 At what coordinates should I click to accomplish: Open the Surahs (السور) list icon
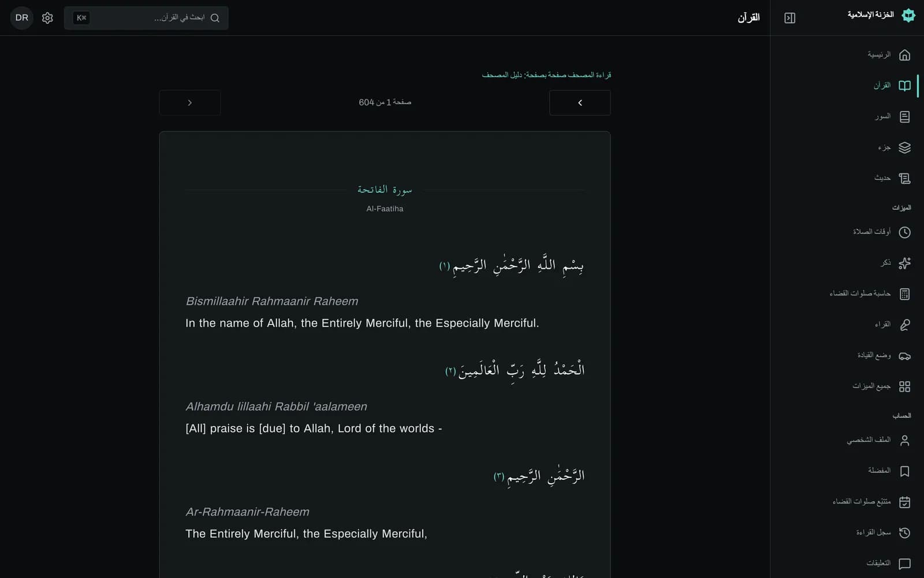tap(904, 117)
